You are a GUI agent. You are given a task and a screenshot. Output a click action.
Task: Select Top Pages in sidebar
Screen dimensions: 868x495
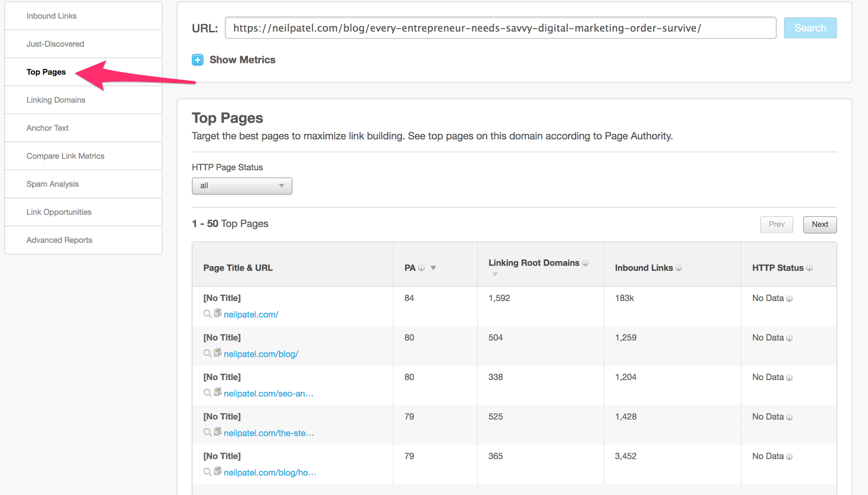[x=84, y=72]
